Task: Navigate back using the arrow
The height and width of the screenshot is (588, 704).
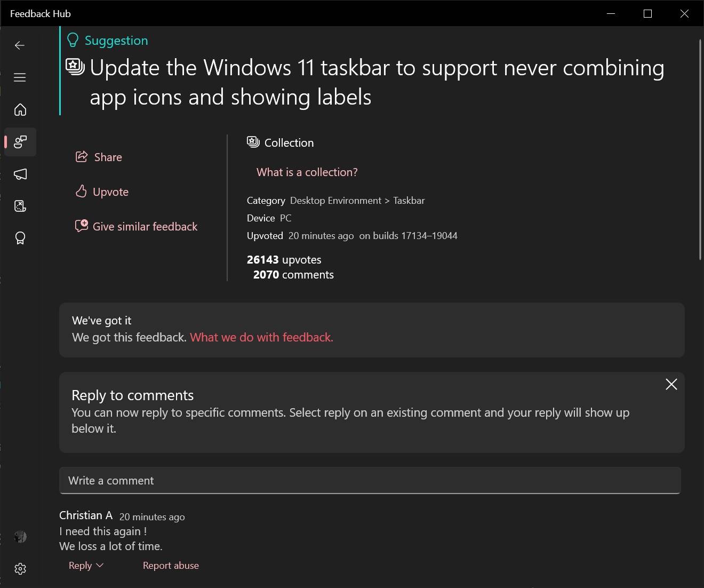Action: pos(20,45)
